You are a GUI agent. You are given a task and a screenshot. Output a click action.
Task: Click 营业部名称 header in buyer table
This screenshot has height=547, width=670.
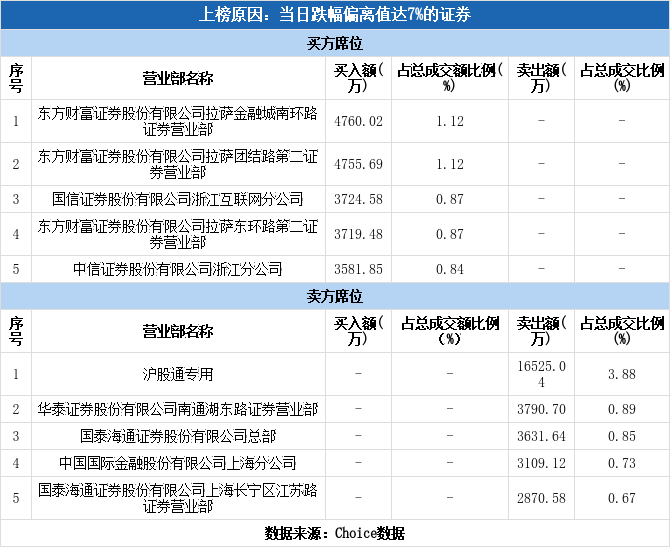click(x=178, y=79)
